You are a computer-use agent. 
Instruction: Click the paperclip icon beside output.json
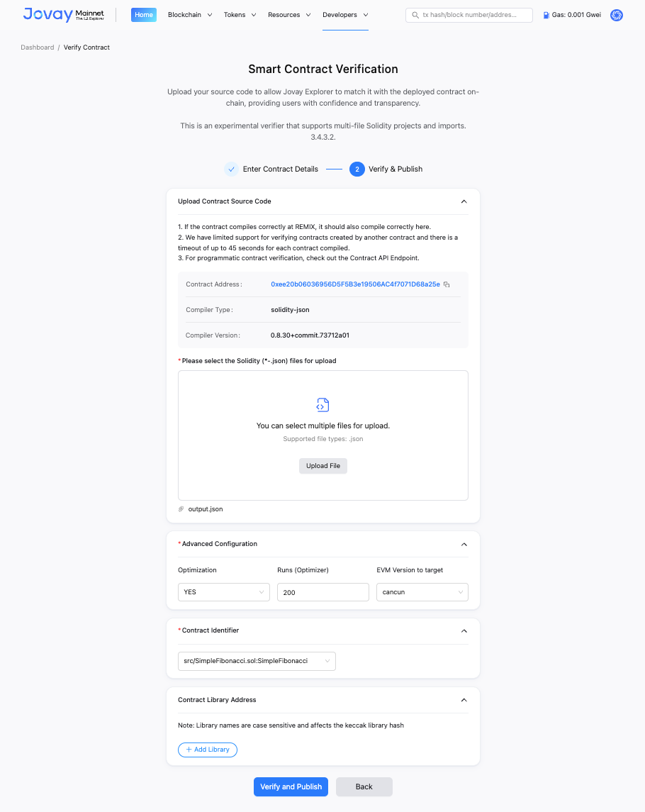181,509
